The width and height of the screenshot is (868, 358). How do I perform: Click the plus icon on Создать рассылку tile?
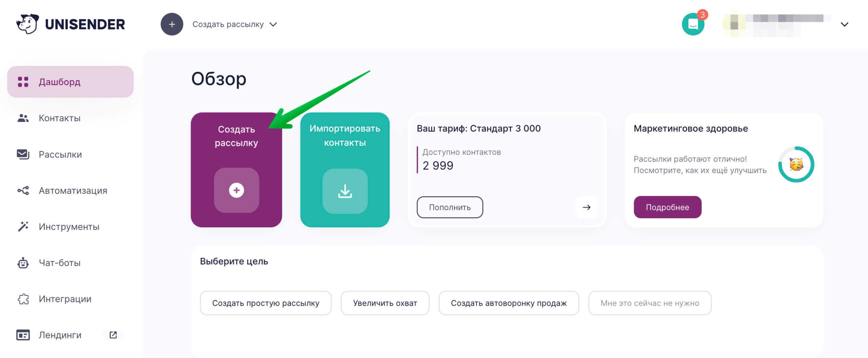236,190
